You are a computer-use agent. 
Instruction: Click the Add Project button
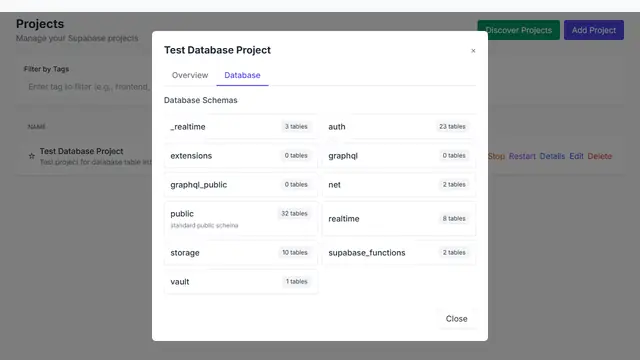point(593,30)
